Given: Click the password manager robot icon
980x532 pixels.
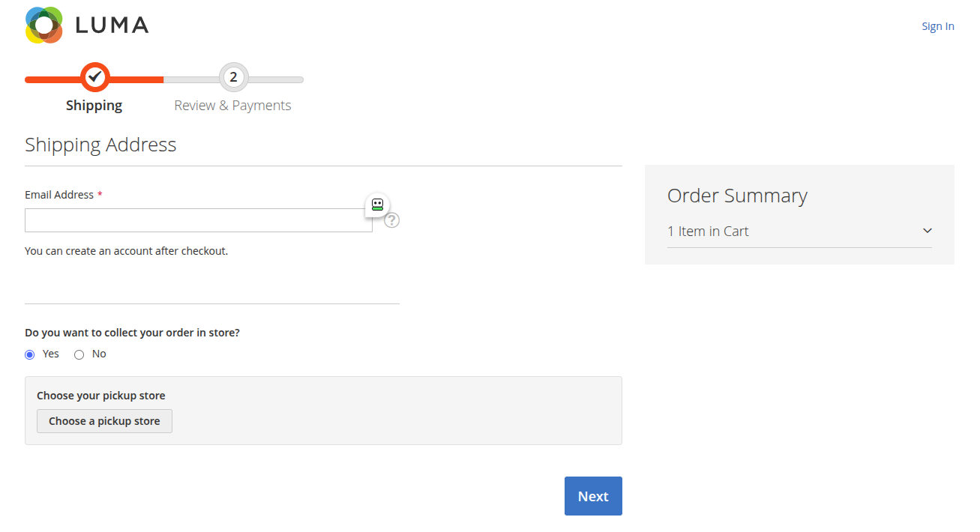Looking at the screenshot, I should [x=377, y=205].
